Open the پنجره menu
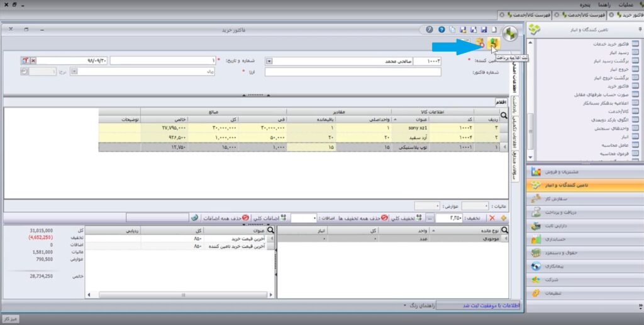This screenshot has width=644, height=325. pyautogui.click(x=586, y=4)
